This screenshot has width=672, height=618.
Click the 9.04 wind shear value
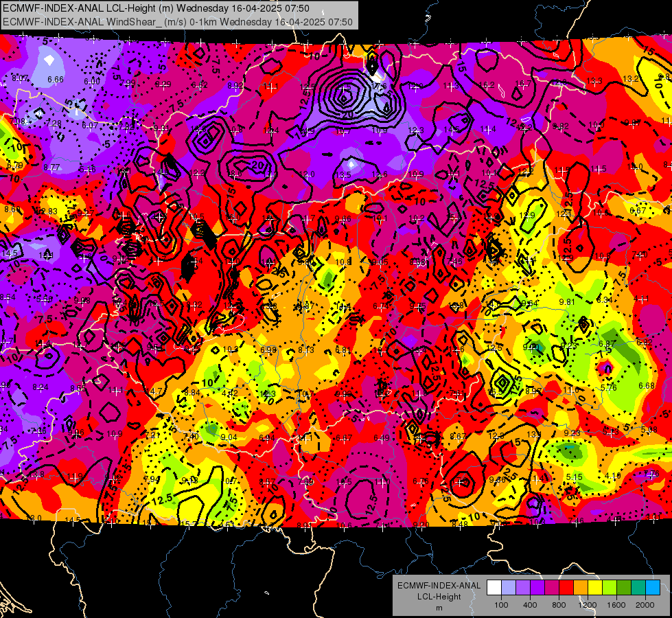(229, 437)
